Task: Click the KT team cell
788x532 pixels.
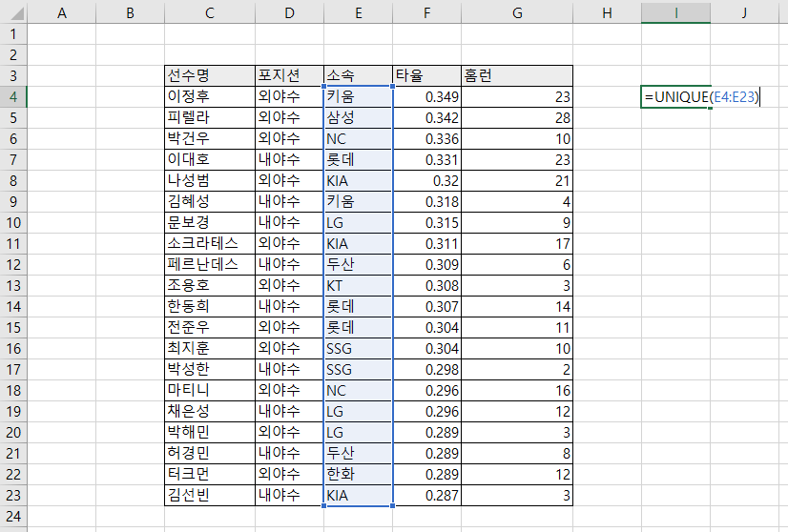Action: pos(359,286)
